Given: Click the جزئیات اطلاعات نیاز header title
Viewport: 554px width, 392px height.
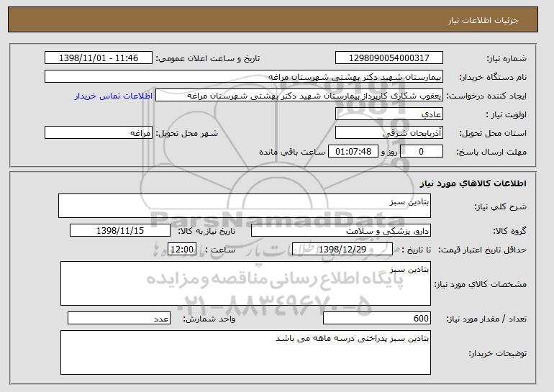Looking at the screenshot, I should point(483,20).
